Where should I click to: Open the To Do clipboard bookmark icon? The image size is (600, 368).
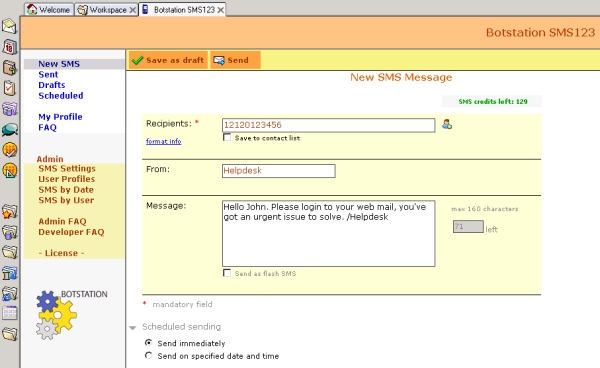tap(9, 88)
